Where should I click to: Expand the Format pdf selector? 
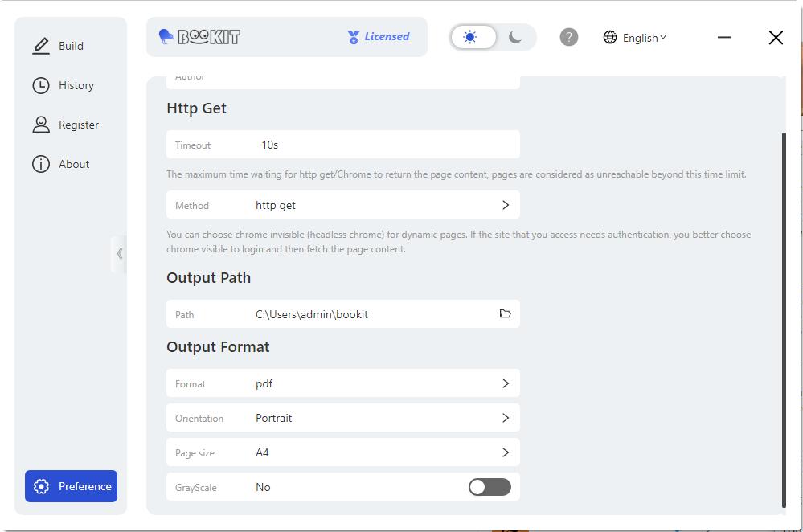pyautogui.click(x=505, y=383)
